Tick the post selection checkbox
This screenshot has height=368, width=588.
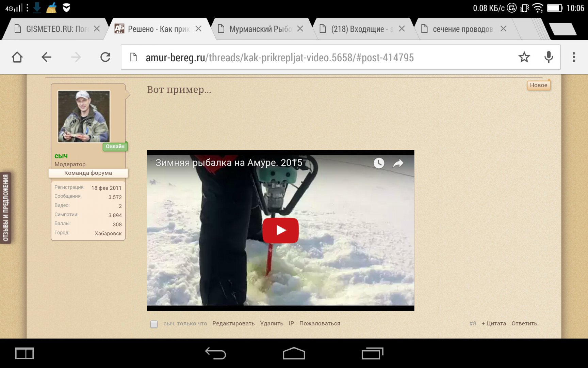[154, 324]
